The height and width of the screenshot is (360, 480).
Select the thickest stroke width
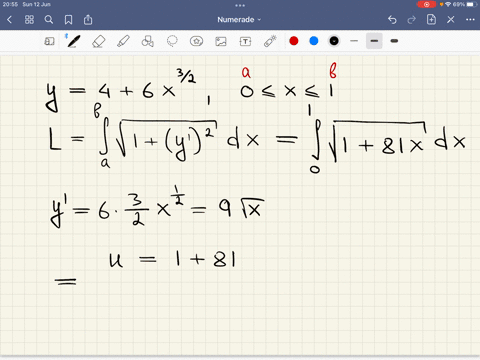[x=394, y=41]
